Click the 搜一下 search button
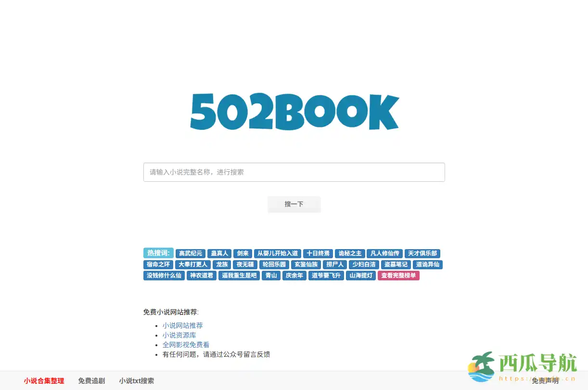Image resolution: width=588 pixels, height=390 pixels. [294, 204]
